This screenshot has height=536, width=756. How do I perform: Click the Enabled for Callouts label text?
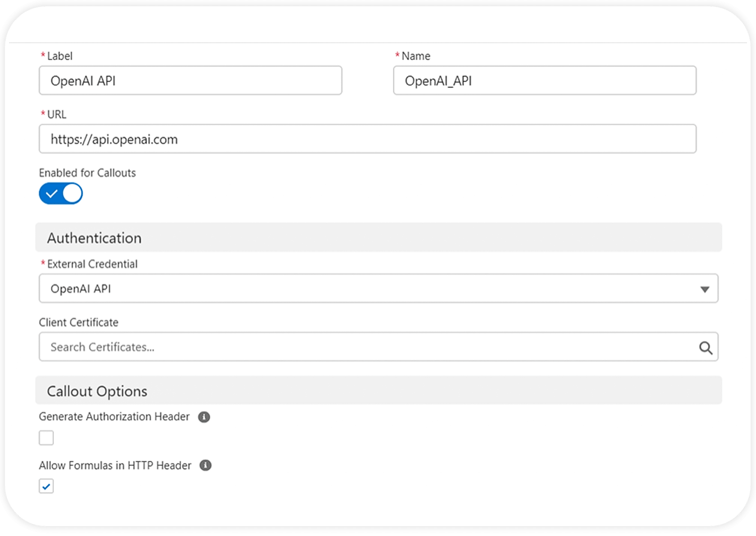(x=87, y=173)
